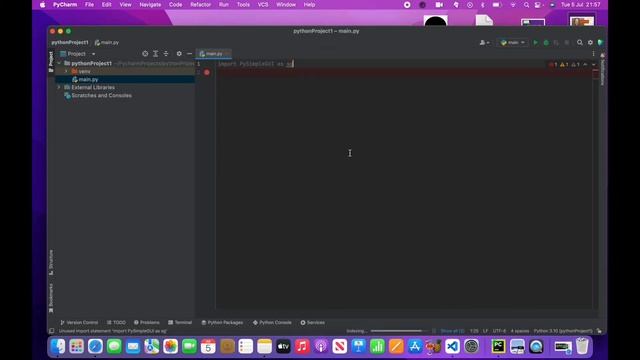Open Safari from the Dock
Image resolution: width=640 pixels, height=360 pixels.
point(95,347)
